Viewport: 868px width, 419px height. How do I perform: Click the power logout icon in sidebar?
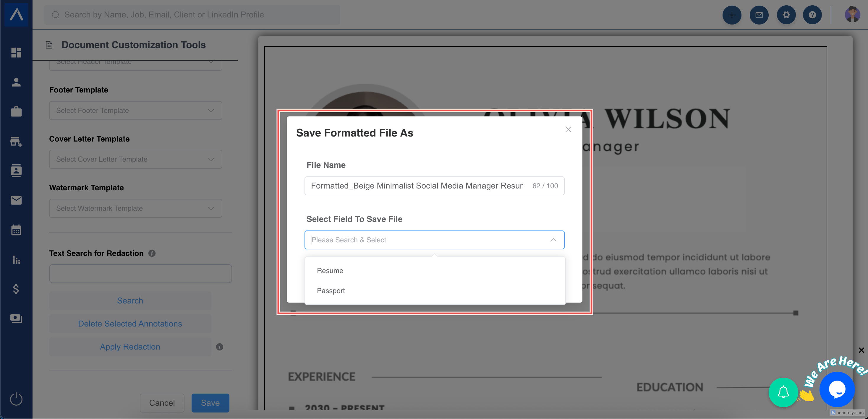pos(16,399)
